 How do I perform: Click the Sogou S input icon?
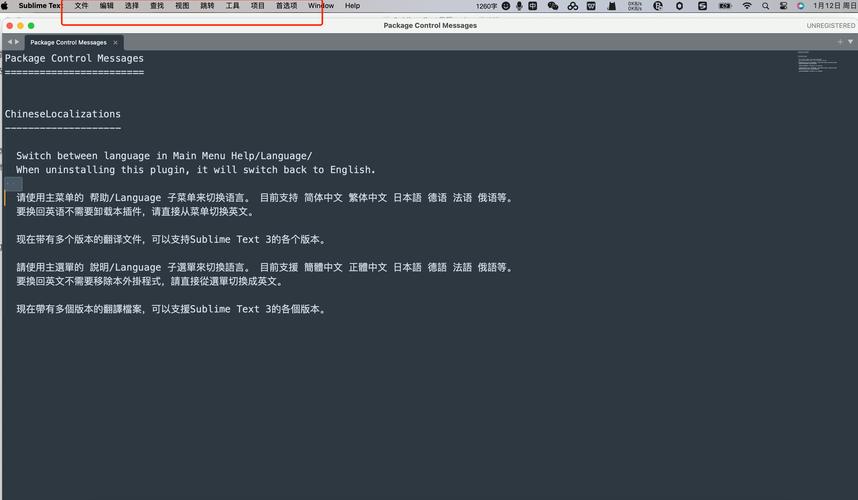tap(702, 5)
